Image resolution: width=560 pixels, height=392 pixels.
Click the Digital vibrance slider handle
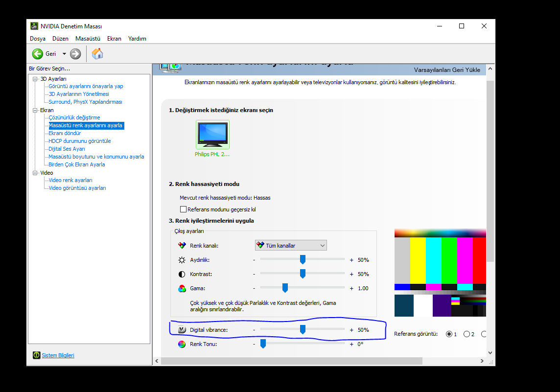coord(303,329)
